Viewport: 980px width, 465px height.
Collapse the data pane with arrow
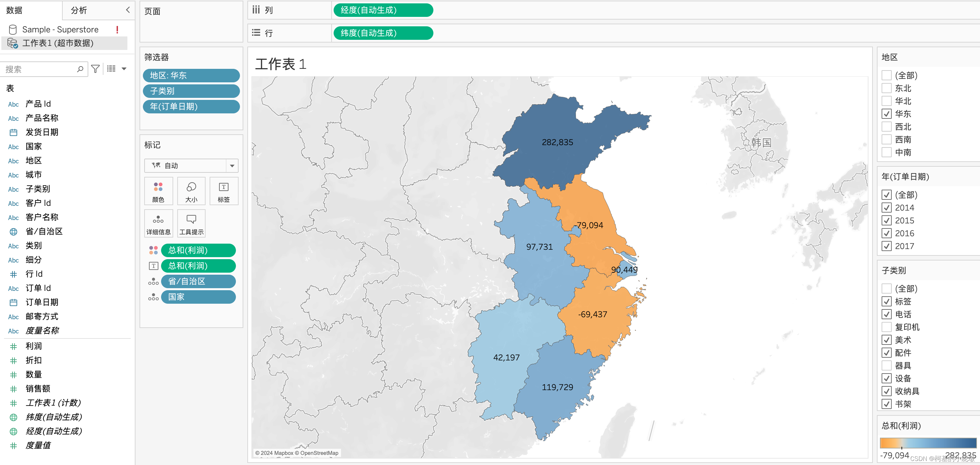point(128,10)
